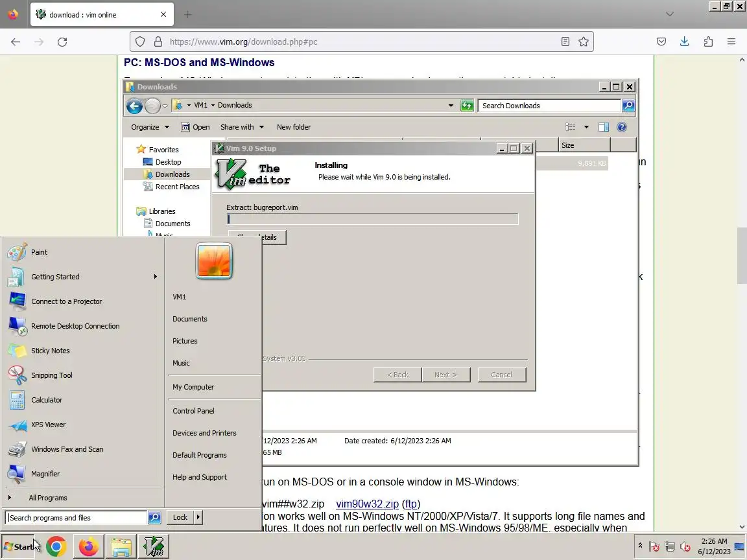Open Pictures from Start menu

click(185, 341)
